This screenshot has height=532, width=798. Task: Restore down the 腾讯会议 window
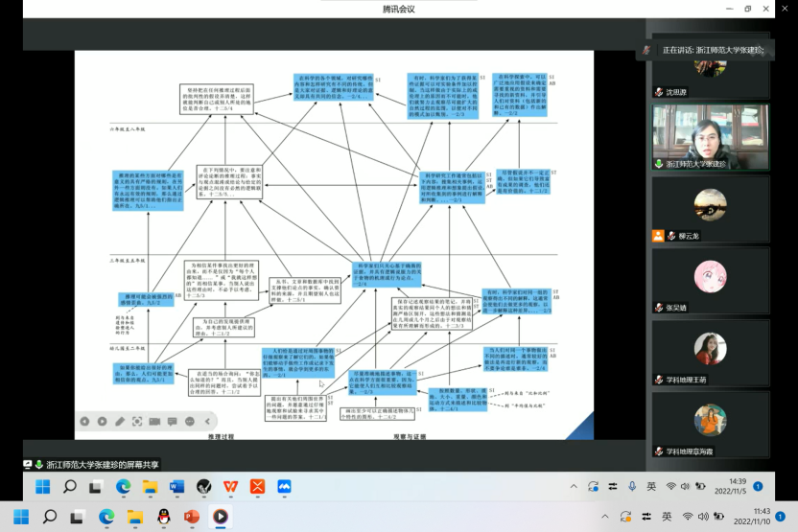coord(747,9)
